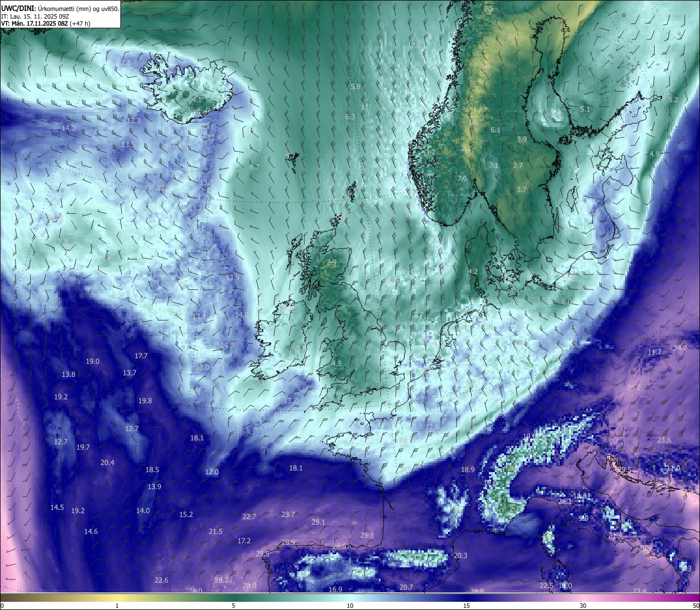Click the 13.5 value label

coord(128,145)
